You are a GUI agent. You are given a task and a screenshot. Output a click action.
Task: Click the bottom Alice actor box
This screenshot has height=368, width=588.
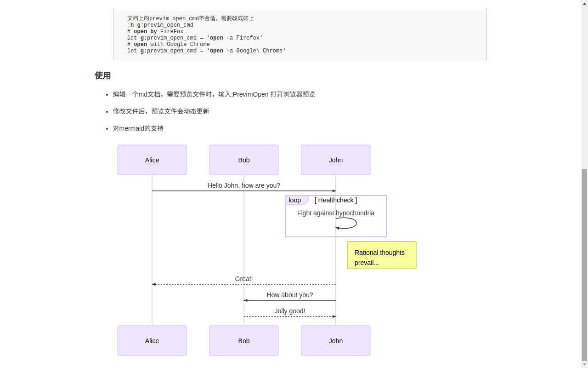point(152,341)
